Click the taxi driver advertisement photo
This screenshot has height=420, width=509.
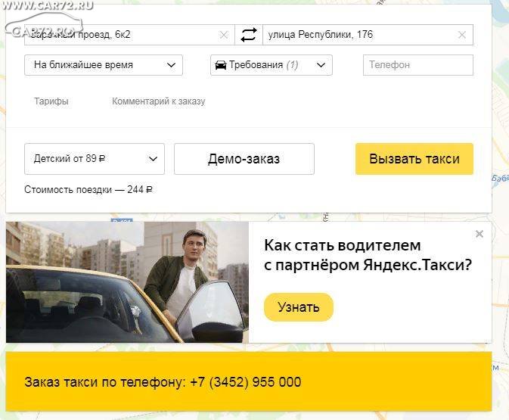click(127, 282)
